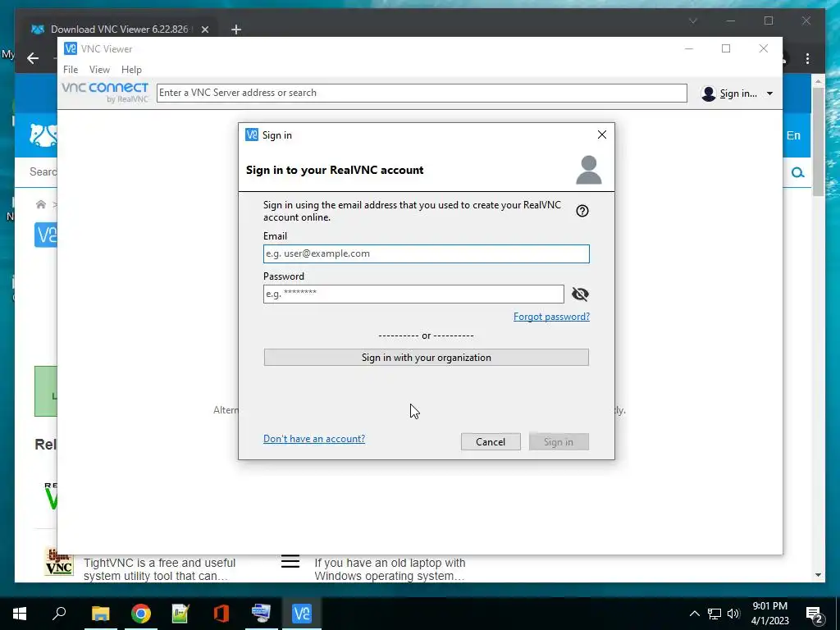Focus the Email input field
The width and height of the screenshot is (840, 630).
point(426,253)
